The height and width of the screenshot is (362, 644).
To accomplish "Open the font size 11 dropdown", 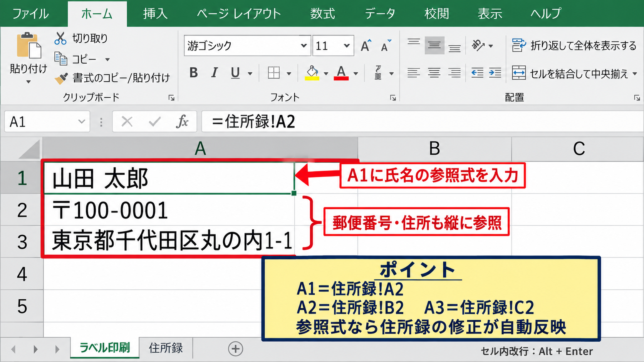I will click(x=347, y=46).
